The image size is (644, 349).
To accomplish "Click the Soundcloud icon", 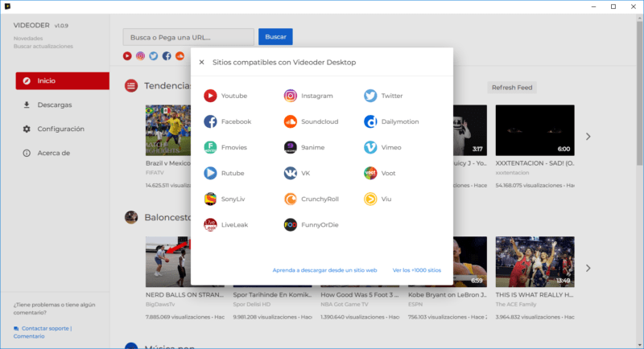I will pyautogui.click(x=291, y=121).
